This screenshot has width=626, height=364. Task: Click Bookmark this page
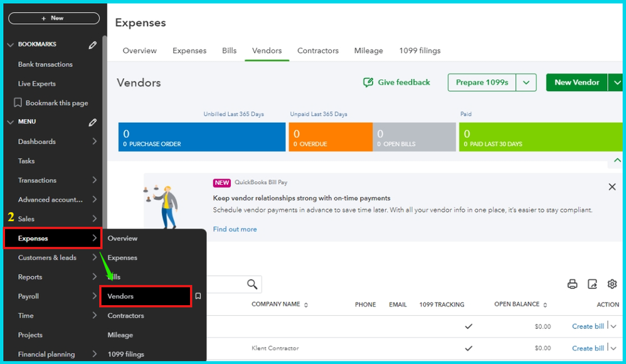(51, 103)
